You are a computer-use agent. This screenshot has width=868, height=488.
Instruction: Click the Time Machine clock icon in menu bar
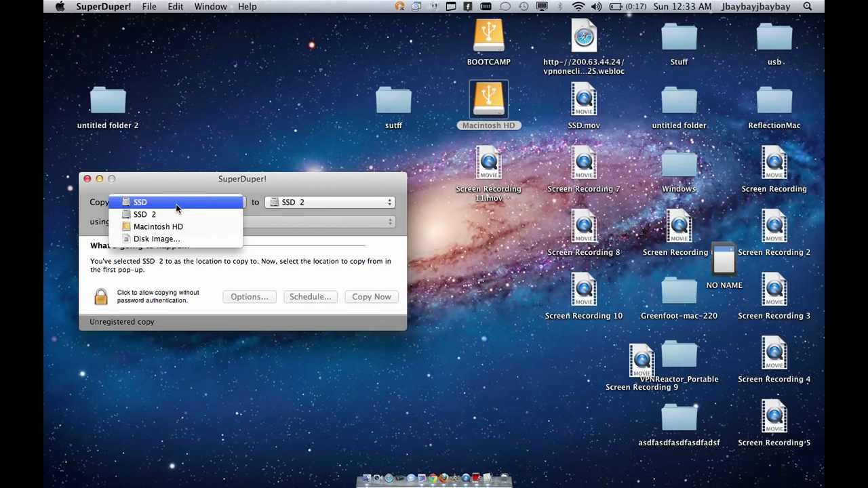[x=524, y=6]
